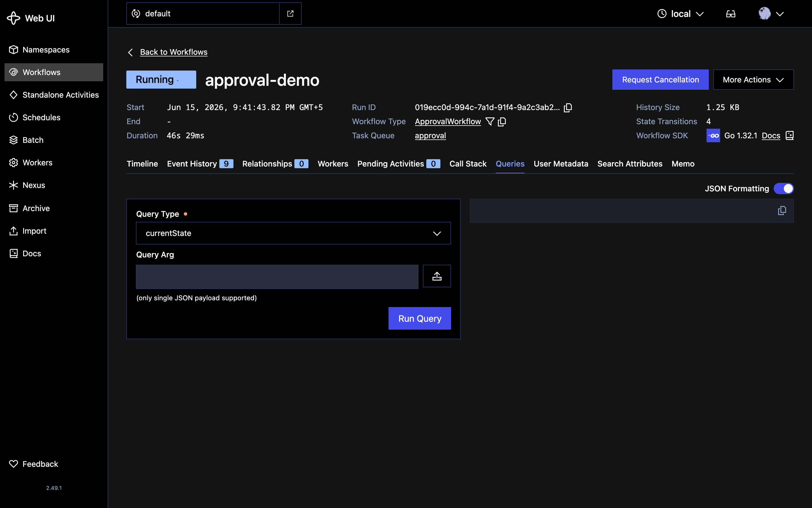
Task: Open ApprovalWorkflow type link
Action: pos(448,121)
